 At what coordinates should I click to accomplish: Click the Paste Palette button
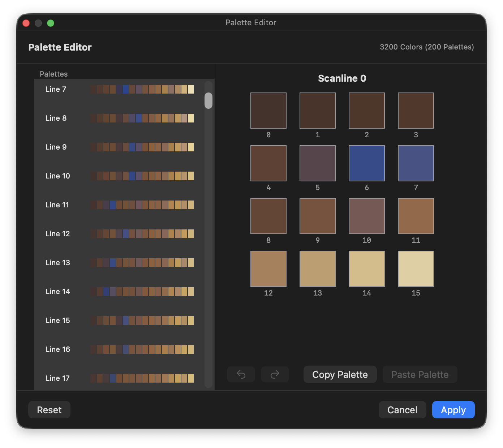[x=420, y=374]
